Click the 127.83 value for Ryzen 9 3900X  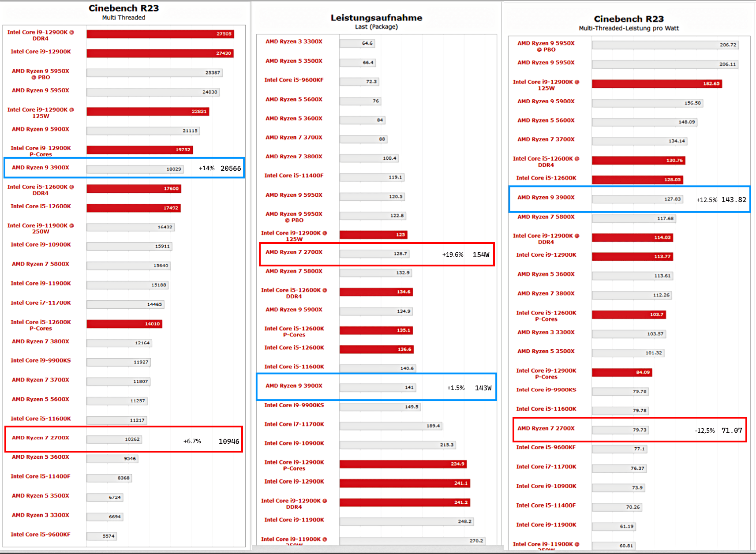coord(673,199)
